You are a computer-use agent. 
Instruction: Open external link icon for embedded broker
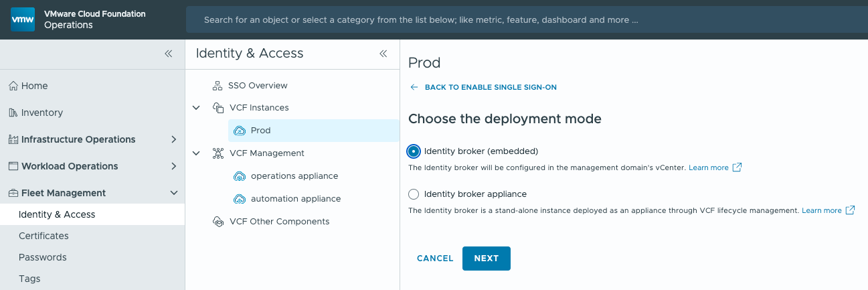[737, 167]
